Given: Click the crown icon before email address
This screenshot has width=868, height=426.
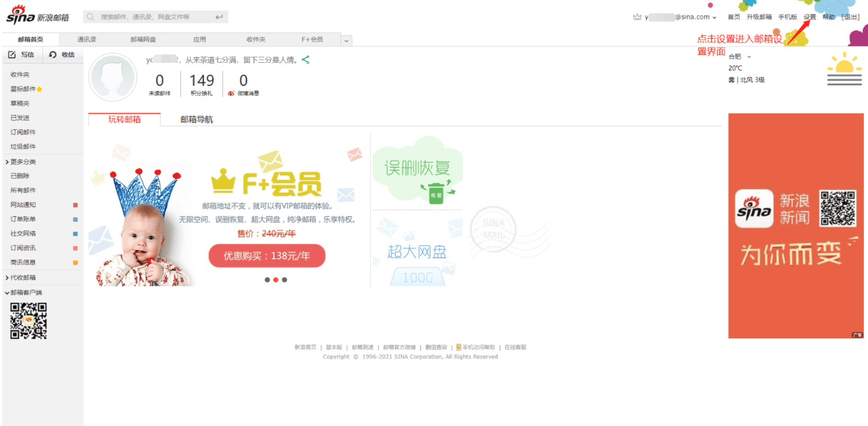Looking at the screenshot, I should click(637, 17).
